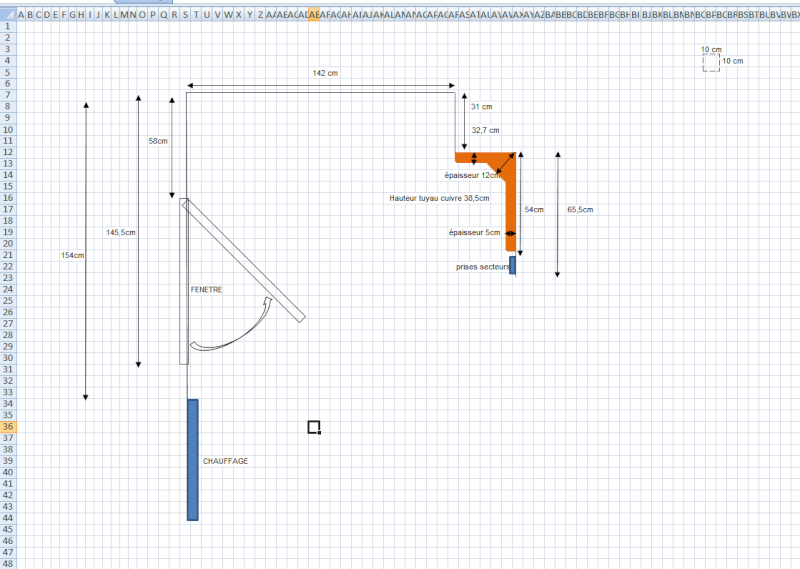Image resolution: width=800 pixels, height=569 pixels.
Task: Select the row 1 header
Action: [x=8, y=26]
